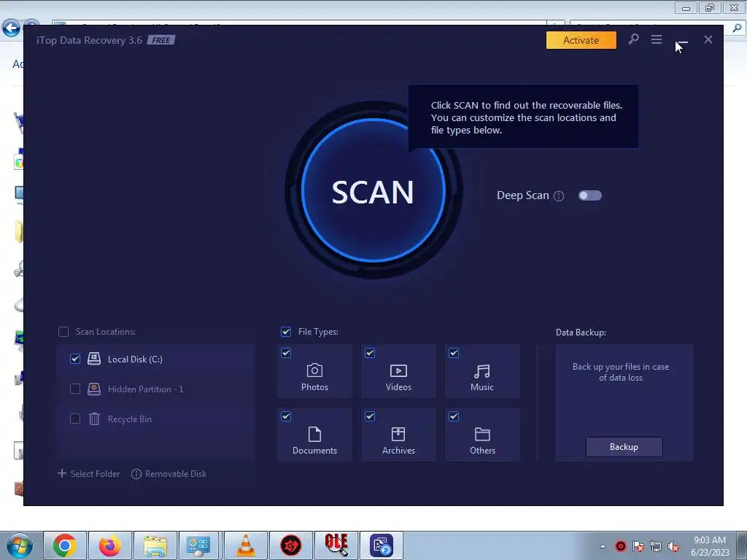This screenshot has width=747, height=560.
Task: Open the OLE magnifier taskbar app
Action: [x=336, y=545]
